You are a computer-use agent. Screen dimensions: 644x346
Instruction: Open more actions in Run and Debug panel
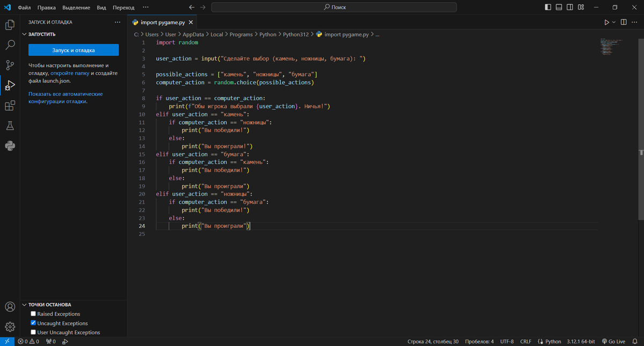118,23
